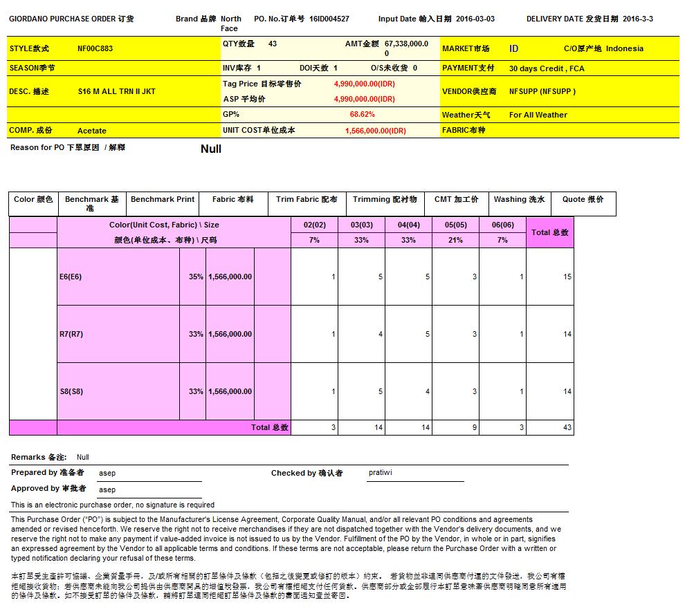Select the 05(05) size column header
This screenshot has height=616, width=685.
pos(455,225)
